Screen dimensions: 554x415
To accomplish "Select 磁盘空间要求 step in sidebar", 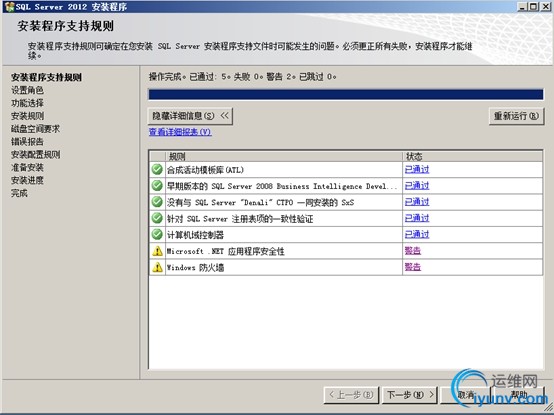I will [x=35, y=129].
